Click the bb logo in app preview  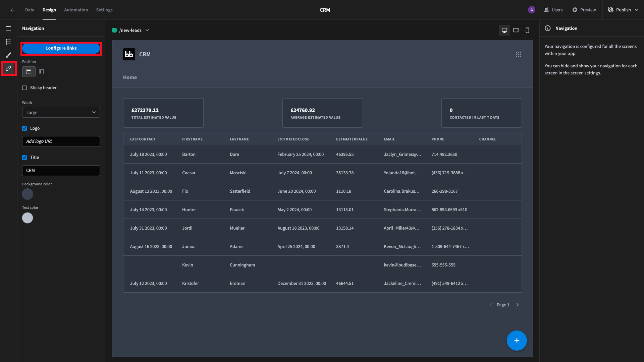pyautogui.click(x=129, y=54)
